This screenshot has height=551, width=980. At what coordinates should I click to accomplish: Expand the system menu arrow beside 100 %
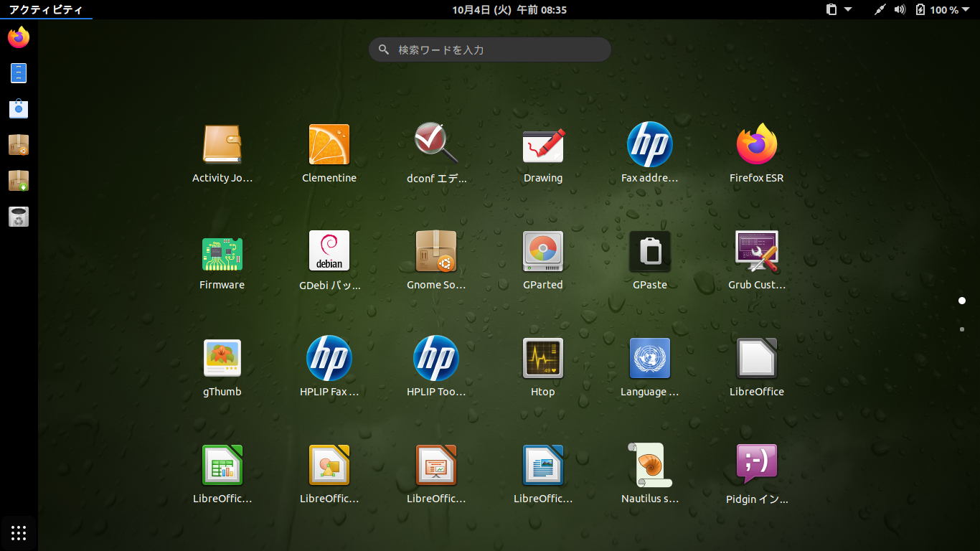[965, 9]
